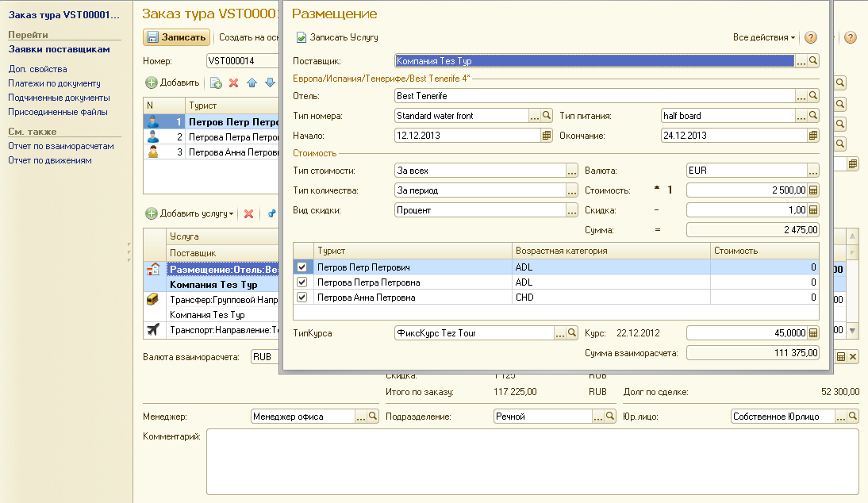This screenshot has width=868, height=503.
Task: Open Подчиненные документы
Action: [60, 98]
